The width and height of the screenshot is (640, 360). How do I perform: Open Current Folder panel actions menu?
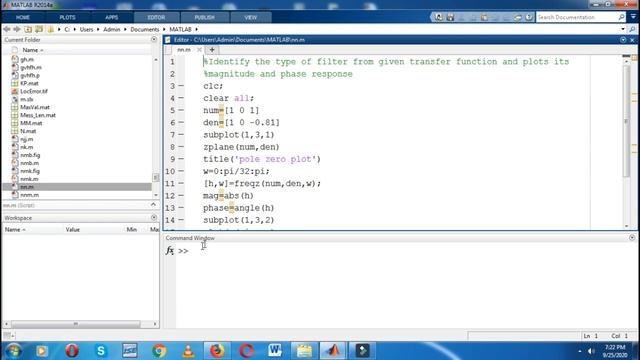coord(154,40)
